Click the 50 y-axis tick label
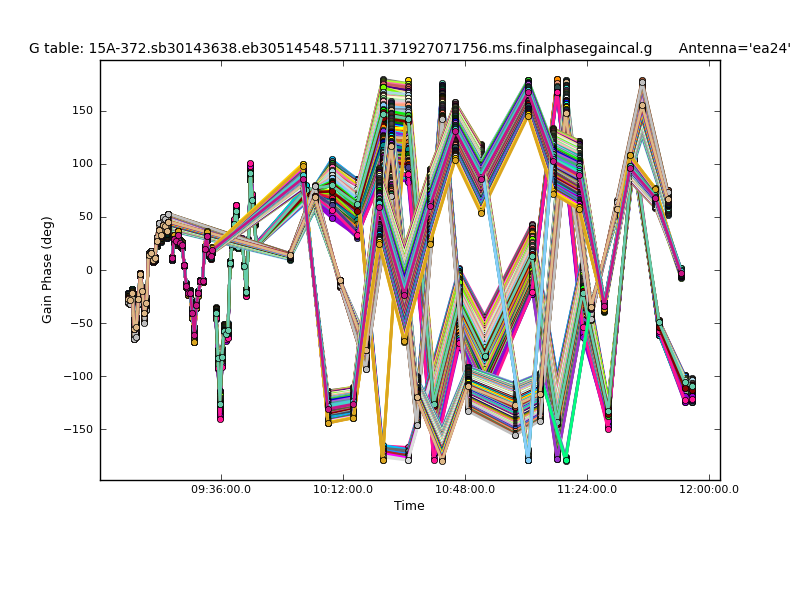This screenshot has width=800, height=600. (x=85, y=217)
